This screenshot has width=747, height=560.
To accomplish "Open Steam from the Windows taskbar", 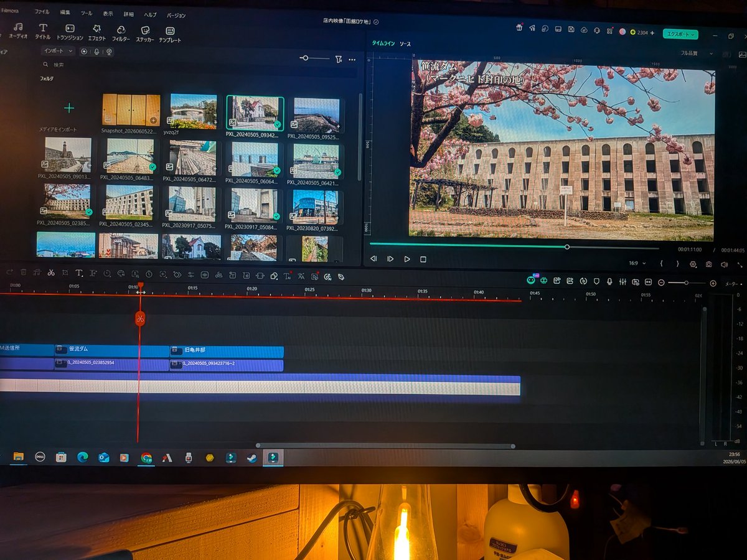I will [251, 458].
